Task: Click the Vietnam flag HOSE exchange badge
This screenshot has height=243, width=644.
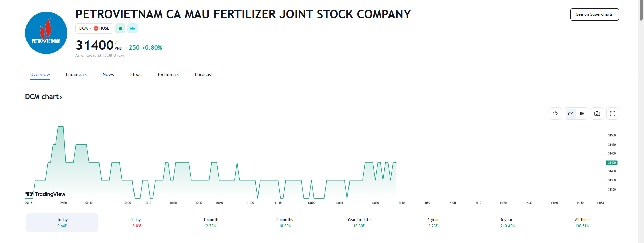Action: pyautogui.click(x=101, y=28)
